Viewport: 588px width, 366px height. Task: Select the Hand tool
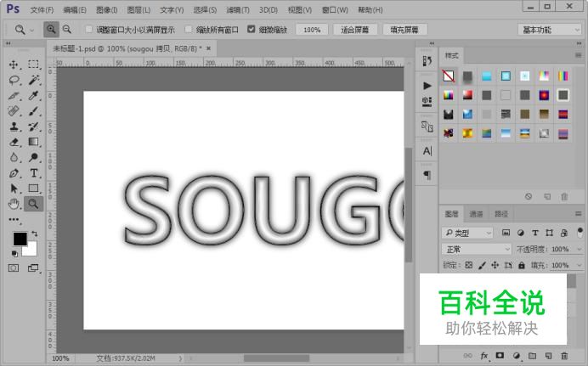tap(14, 204)
